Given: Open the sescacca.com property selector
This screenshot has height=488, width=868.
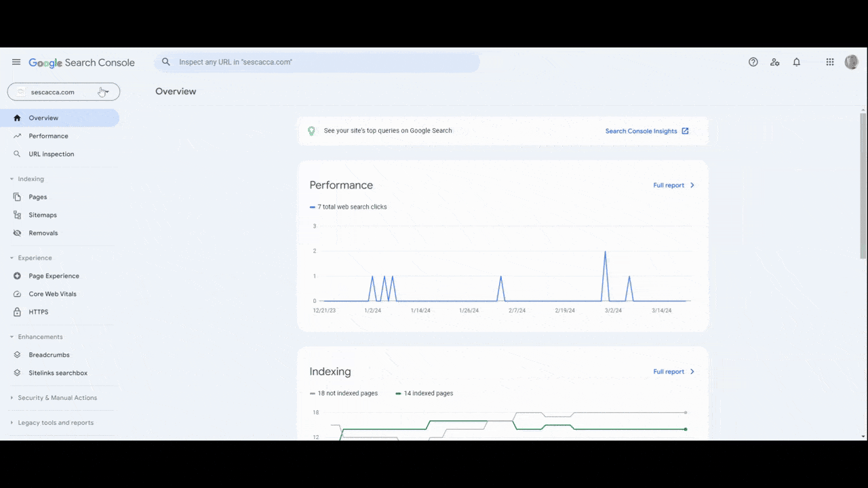Looking at the screenshot, I should point(63,91).
